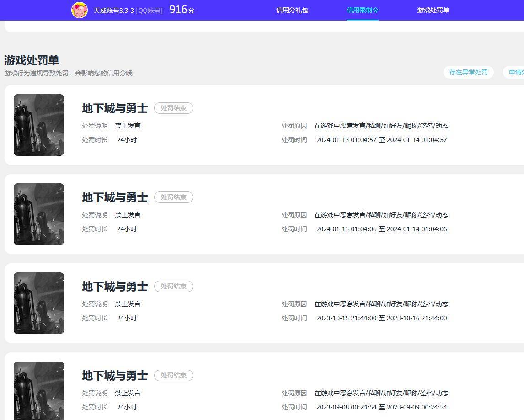Image resolution: width=524 pixels, height=420 pixels.
Task: Click 处罚结束 badge on fourth record
Action: (173, 376)
